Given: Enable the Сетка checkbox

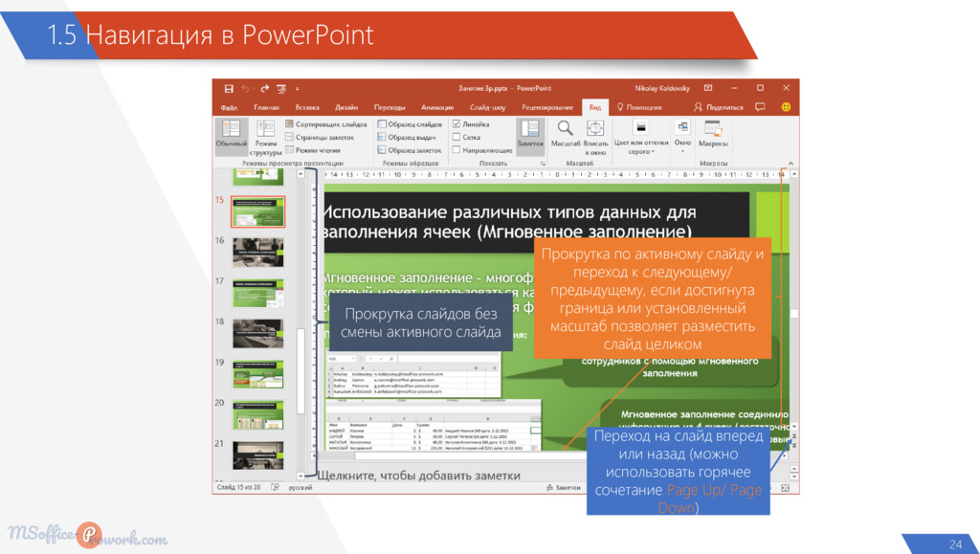Looking at the screenshot, I should click(x=457, y=137).
